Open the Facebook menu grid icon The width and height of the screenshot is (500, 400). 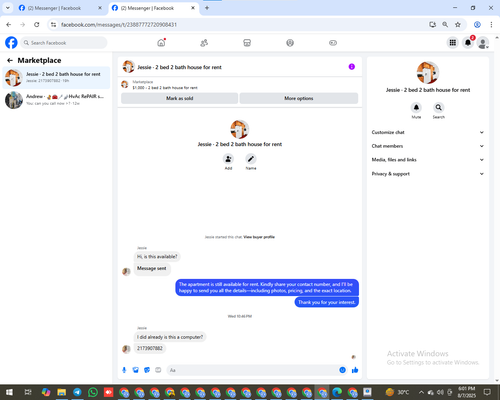point(453,43)
